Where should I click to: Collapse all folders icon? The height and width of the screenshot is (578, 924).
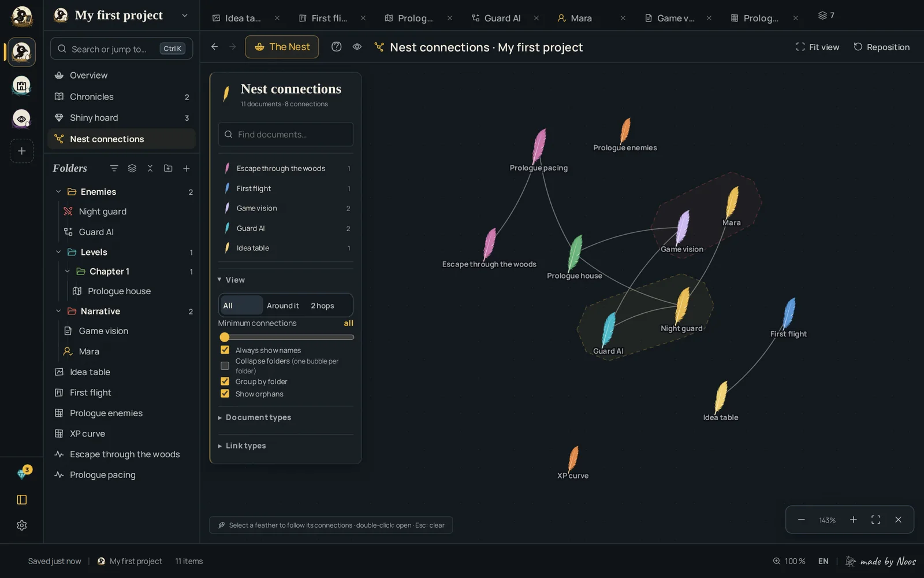pyautogui.click(x=150, y=168)
